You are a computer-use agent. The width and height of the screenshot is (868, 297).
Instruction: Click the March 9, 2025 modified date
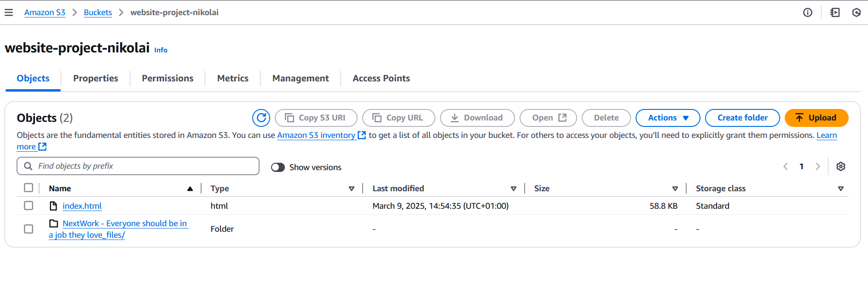coord(440,206)
